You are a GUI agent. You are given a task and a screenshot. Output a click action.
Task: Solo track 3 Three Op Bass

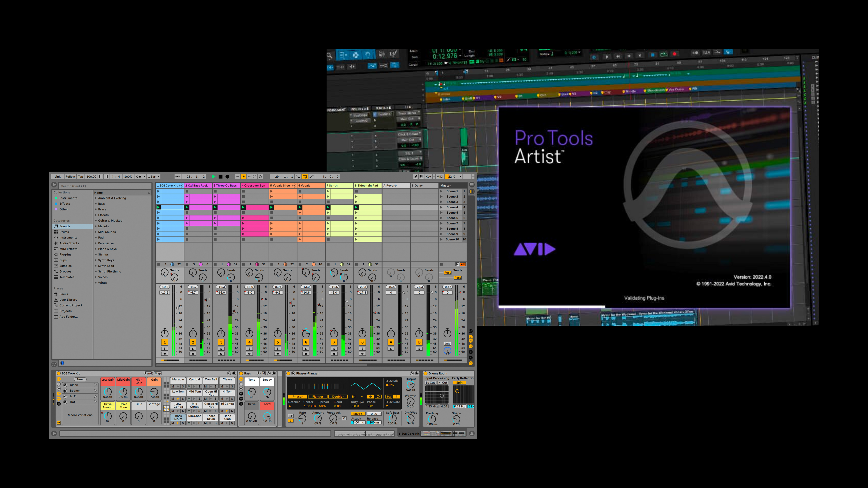tap(221, 349)
